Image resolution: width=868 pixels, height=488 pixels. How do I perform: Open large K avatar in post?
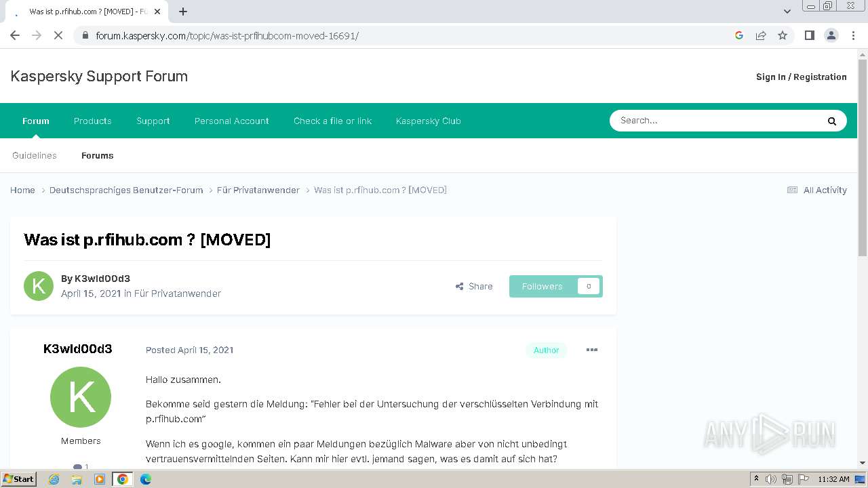coord(81,397)
